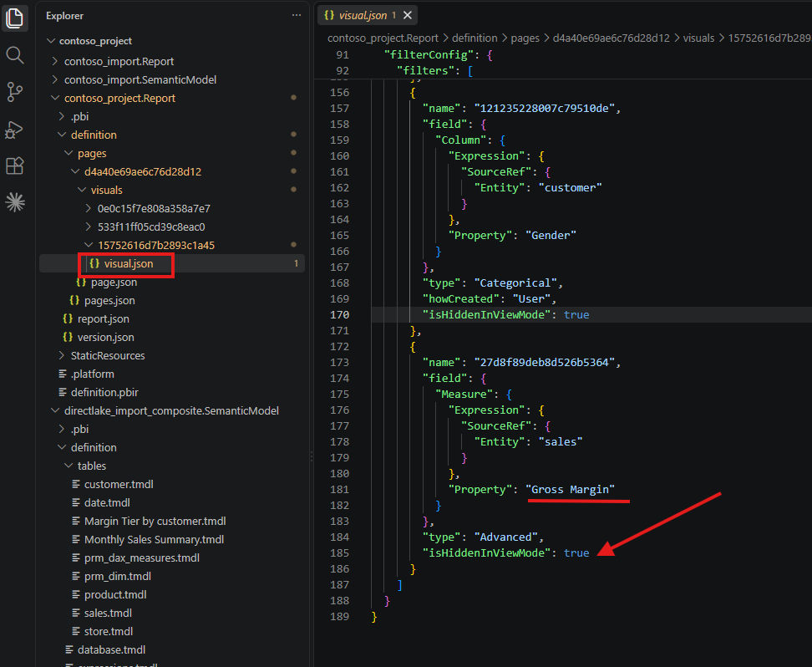Collapse the directlake_import_composite.SemanticModel folder
Viewport: 812px width, 667px height.
[171, 411]
